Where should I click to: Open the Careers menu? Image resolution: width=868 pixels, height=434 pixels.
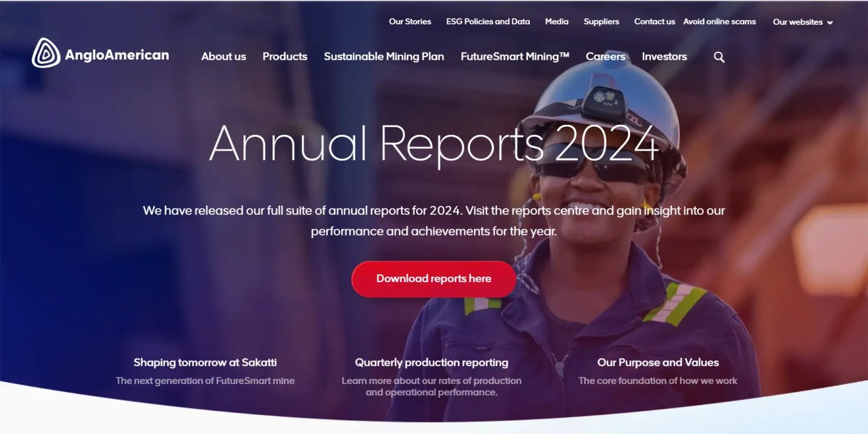(606, 56)
